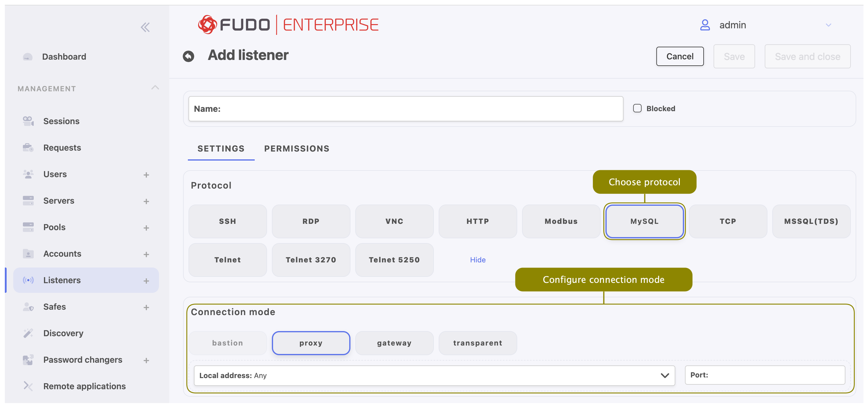Choose gateway connection mode

(x=394, y=343)
